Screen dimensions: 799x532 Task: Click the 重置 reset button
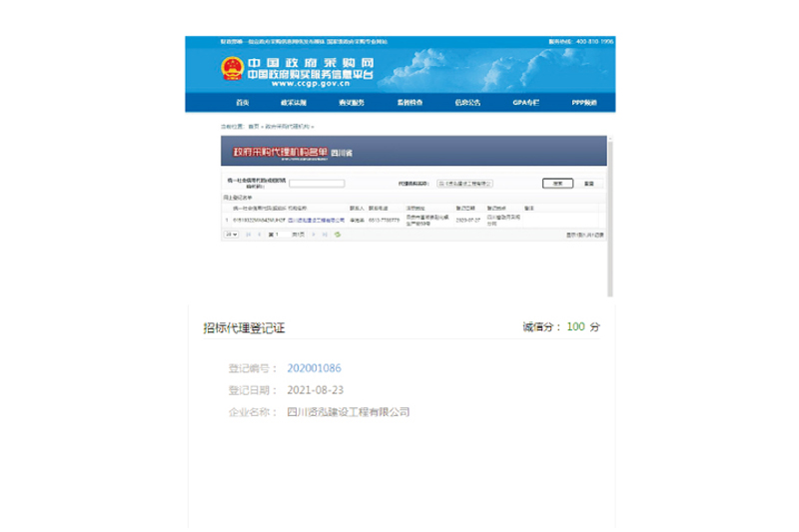(589, 184)
